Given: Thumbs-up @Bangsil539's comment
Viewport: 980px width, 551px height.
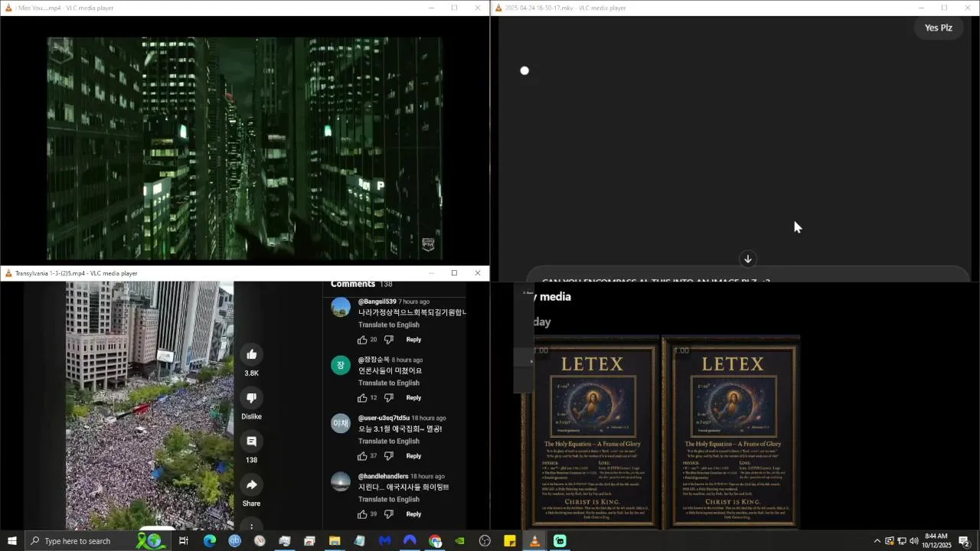Looking at the screenshot, I should [x=362, y=339].
